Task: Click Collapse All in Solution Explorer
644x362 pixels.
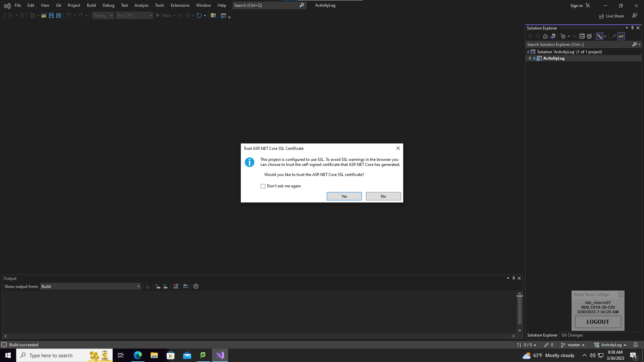Action: pyautogui.click(x=582, y=36)
